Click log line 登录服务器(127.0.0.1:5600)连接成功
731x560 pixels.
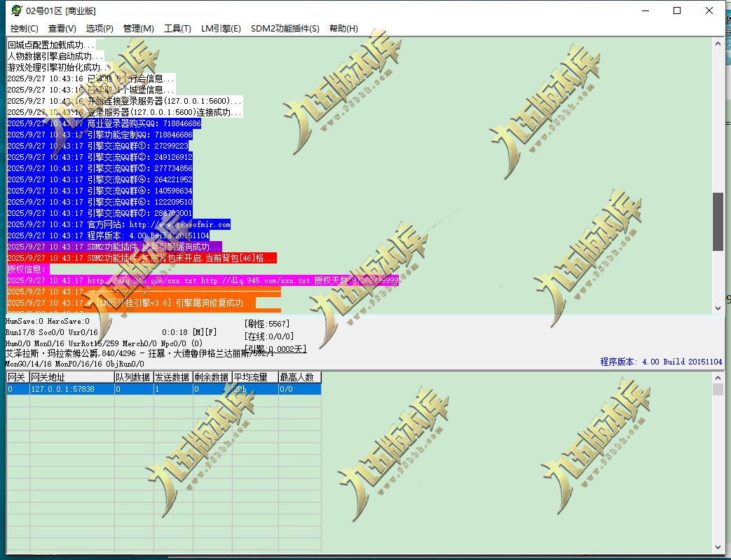point(125,112)
